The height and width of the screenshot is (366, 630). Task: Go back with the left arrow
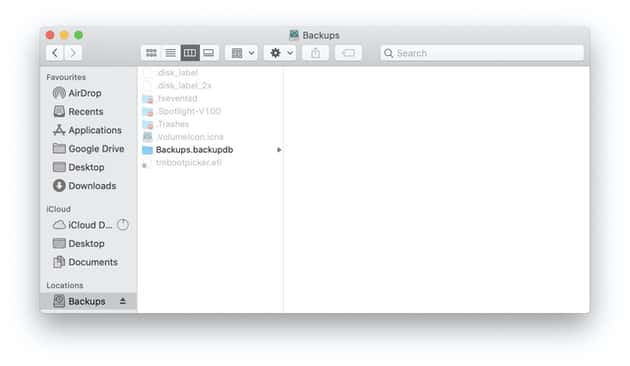pos(55,53)
